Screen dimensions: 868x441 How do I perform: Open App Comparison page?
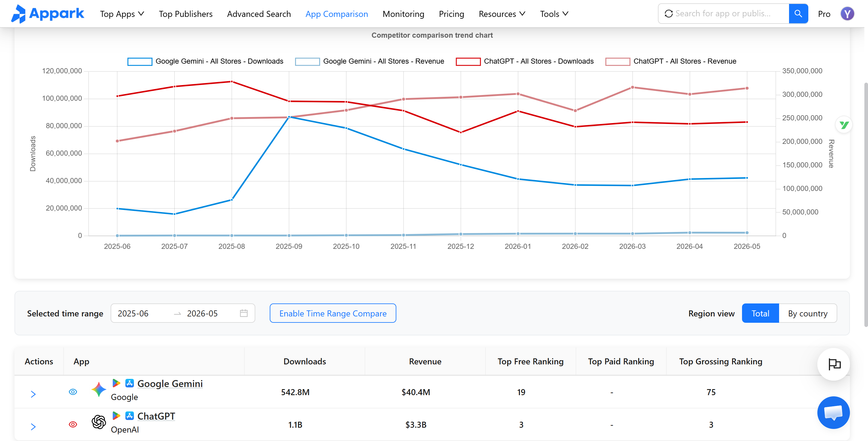337,14
